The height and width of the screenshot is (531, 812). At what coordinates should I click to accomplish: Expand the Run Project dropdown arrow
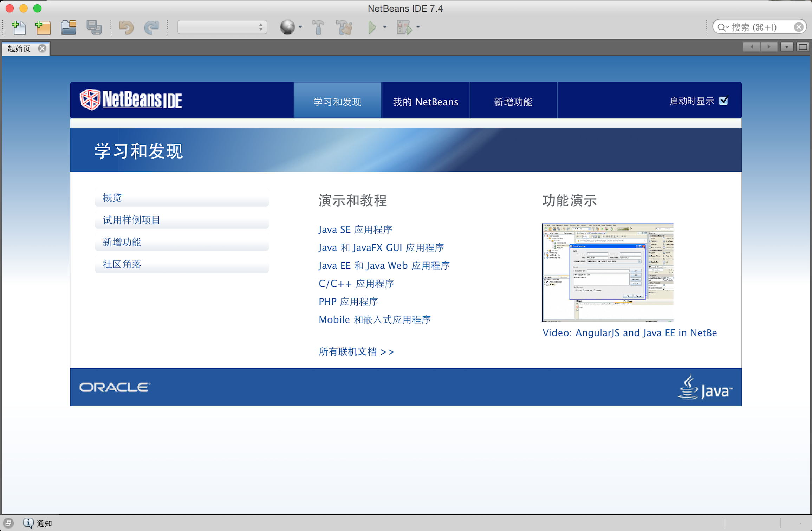tap(385, 27)
